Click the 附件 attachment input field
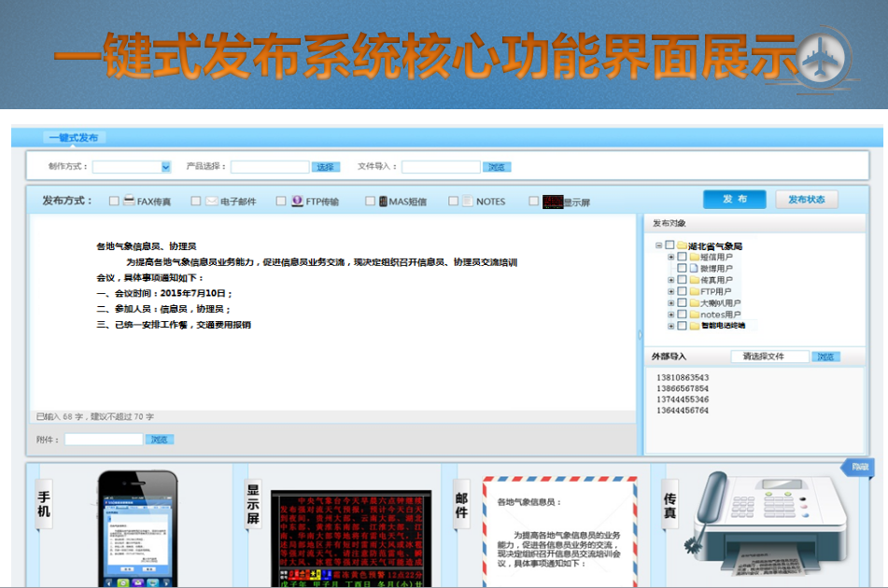Image resolution: width=888 pixels, height=588 pixels. (x=104, y=439)
